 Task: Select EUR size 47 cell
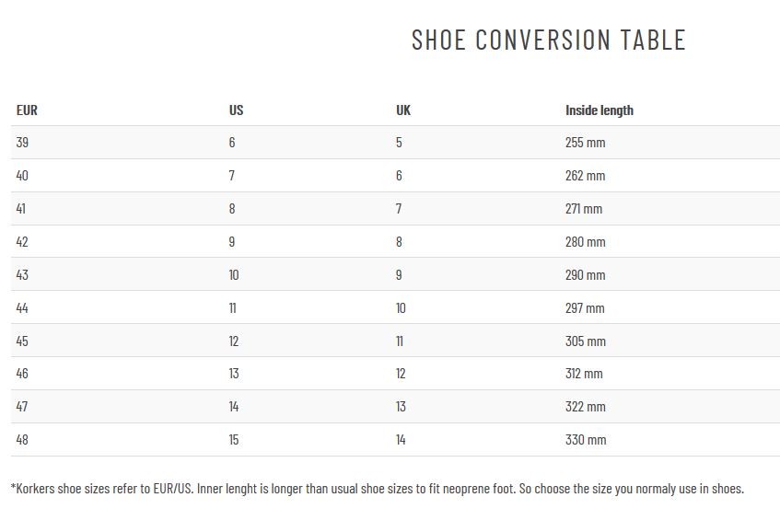pyautogui.click(x=22, y=406)
